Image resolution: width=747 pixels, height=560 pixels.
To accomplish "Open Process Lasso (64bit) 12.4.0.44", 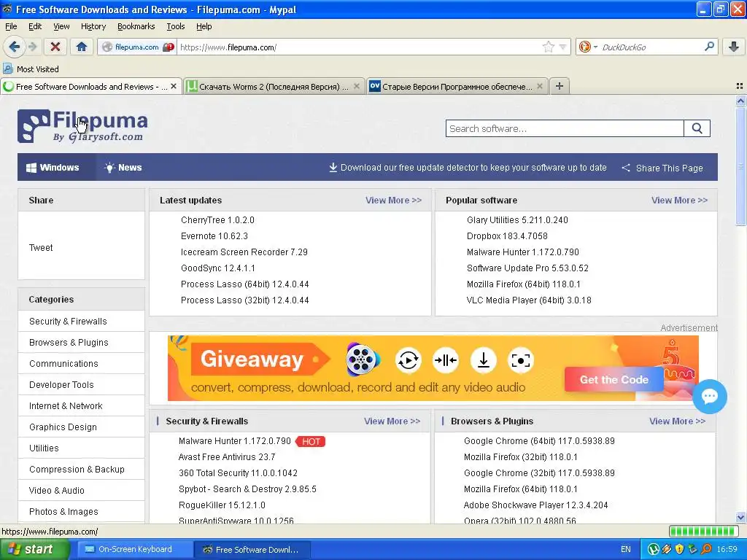I will click(245, 284).
